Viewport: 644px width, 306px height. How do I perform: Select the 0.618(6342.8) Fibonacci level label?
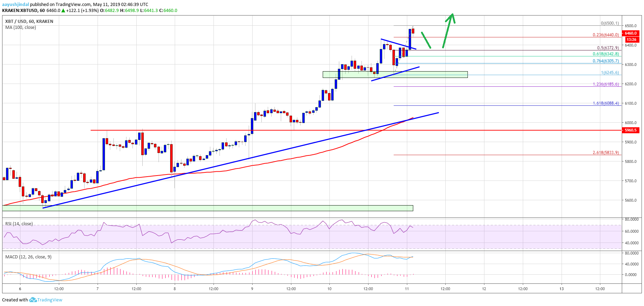[x=606, y=54]
